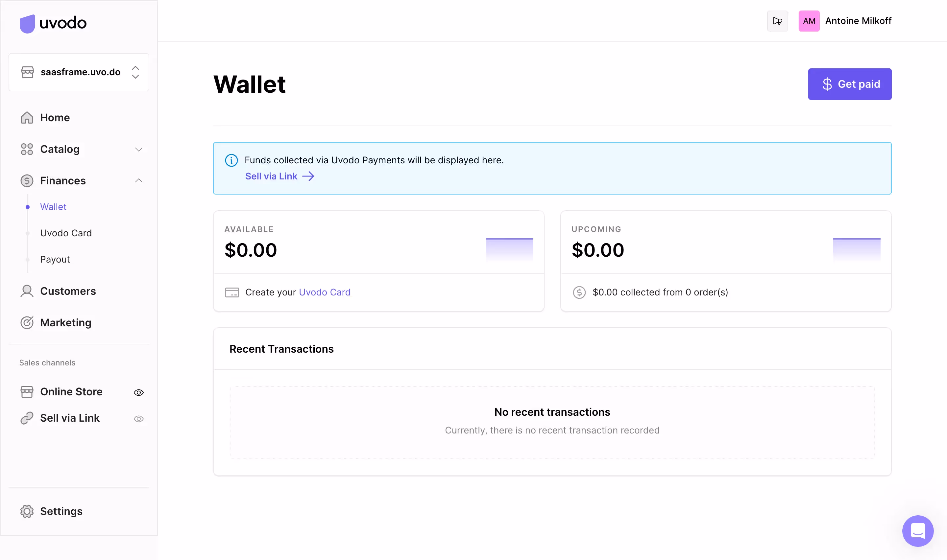Click the Available balance gradient bar
The height and width of the screenshot is (560, 947).
510,249
